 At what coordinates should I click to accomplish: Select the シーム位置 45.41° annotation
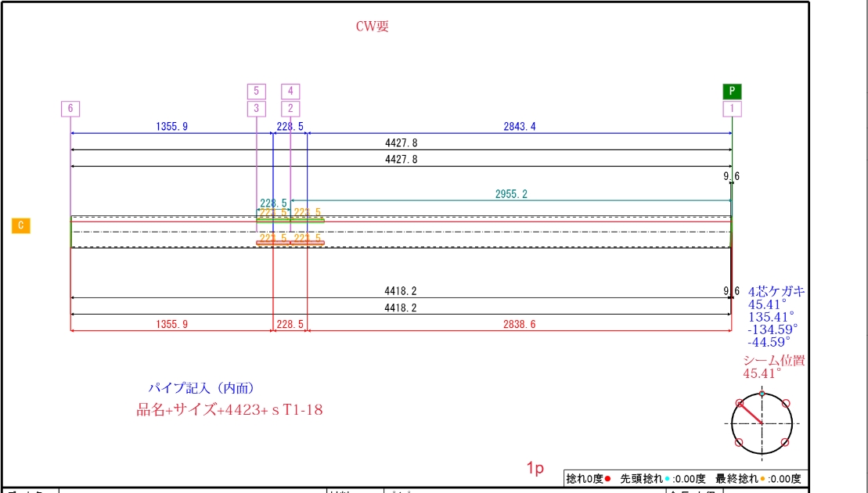[x=773, y=367]
